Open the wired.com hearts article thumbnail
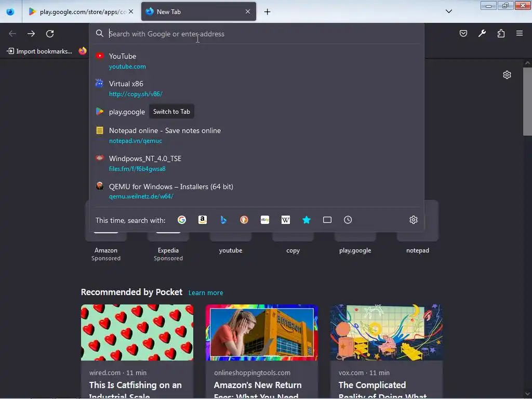532x399 pixels. [137, 332]
